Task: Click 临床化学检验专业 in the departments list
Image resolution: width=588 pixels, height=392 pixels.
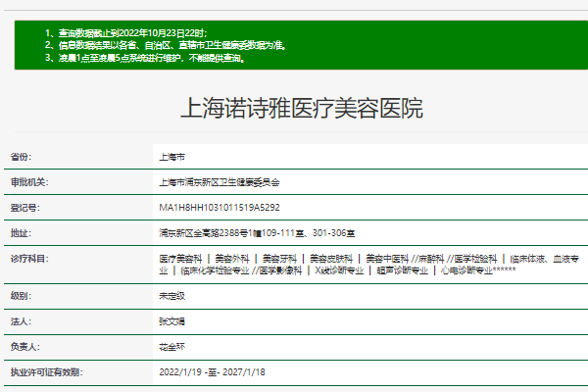Action: 215,270
